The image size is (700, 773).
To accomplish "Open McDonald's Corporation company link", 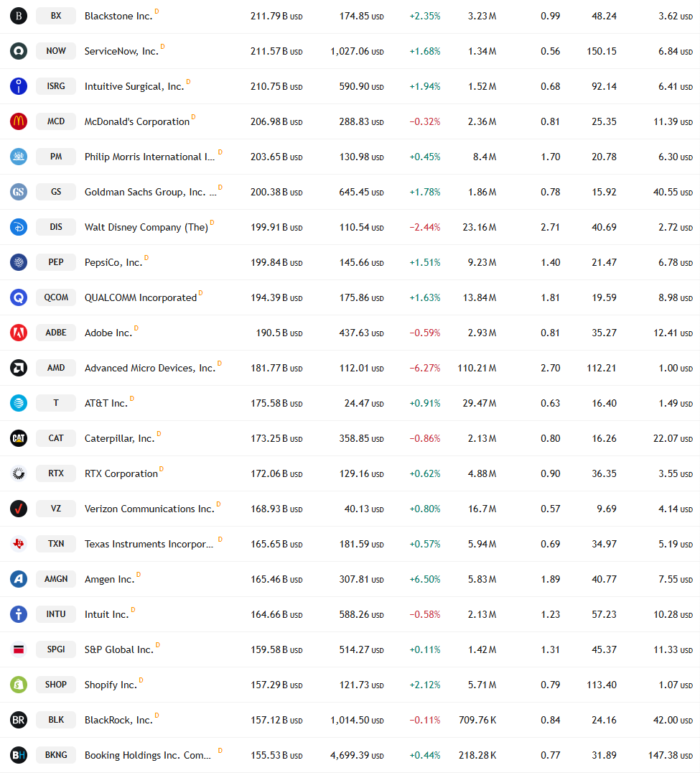I will point(137,121).
